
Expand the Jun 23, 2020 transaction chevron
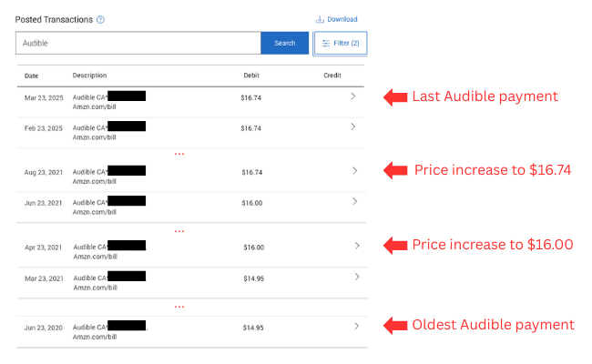tap(356, 327)
